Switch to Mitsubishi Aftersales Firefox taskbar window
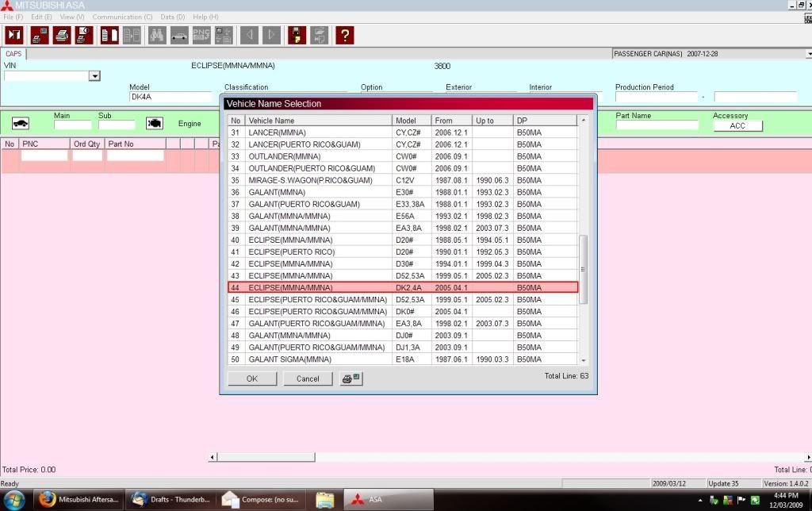Image resolution: width=812 pixels, height=511 pixels. click(80, 500)
